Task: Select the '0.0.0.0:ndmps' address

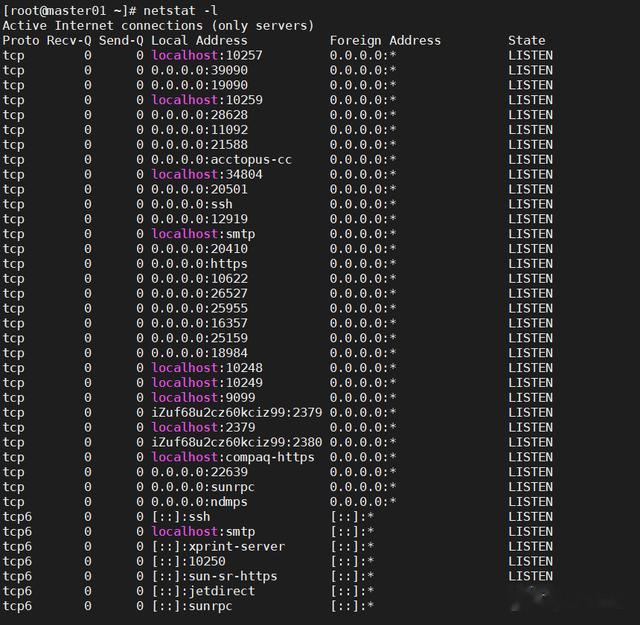Action: pyautogui.click(x=199, y=502)
